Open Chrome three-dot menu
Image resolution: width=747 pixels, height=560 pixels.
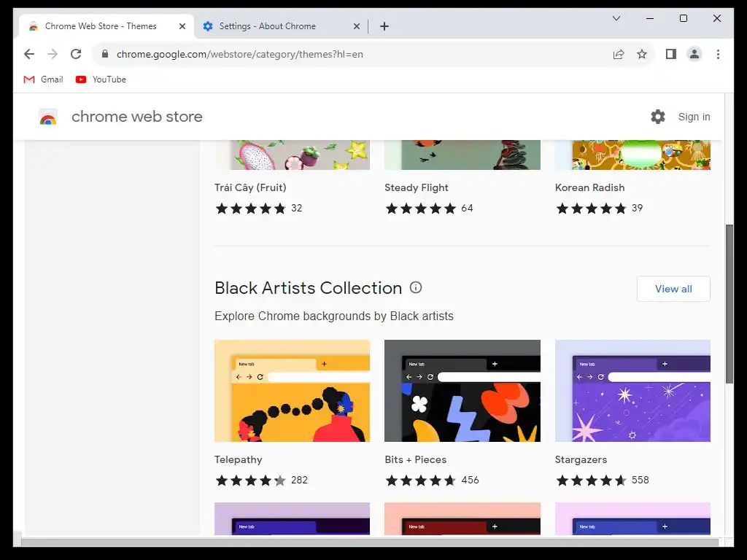(x=718, y=54)
